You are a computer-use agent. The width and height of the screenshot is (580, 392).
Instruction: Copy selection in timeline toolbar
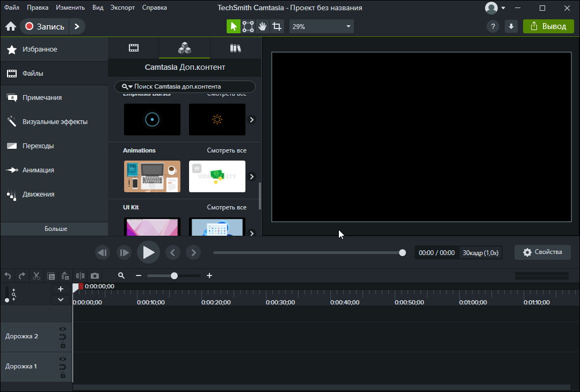[x=51, y=275]
